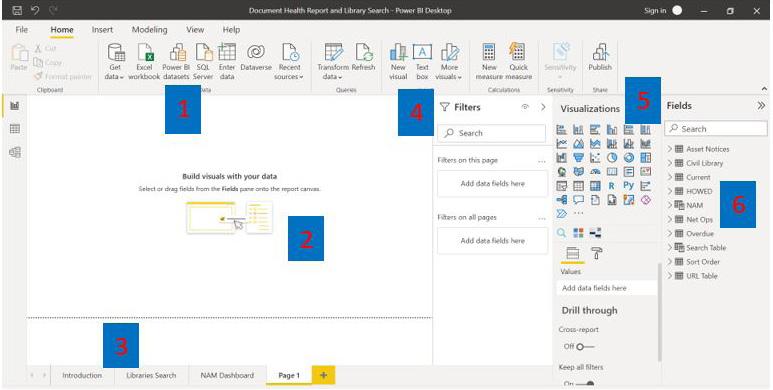
Task: Click Sign in on title bar
Action: 655,10
